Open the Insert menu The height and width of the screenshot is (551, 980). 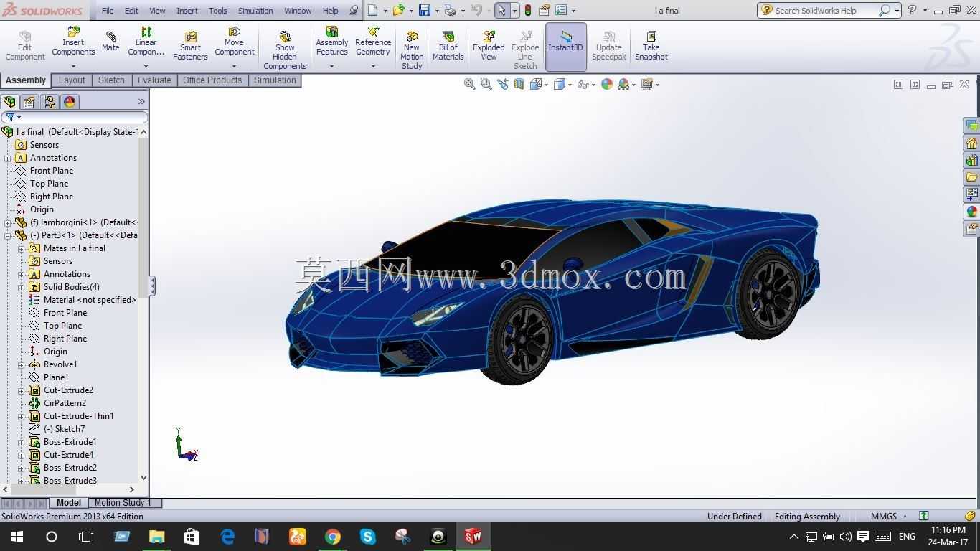[187, 11]
